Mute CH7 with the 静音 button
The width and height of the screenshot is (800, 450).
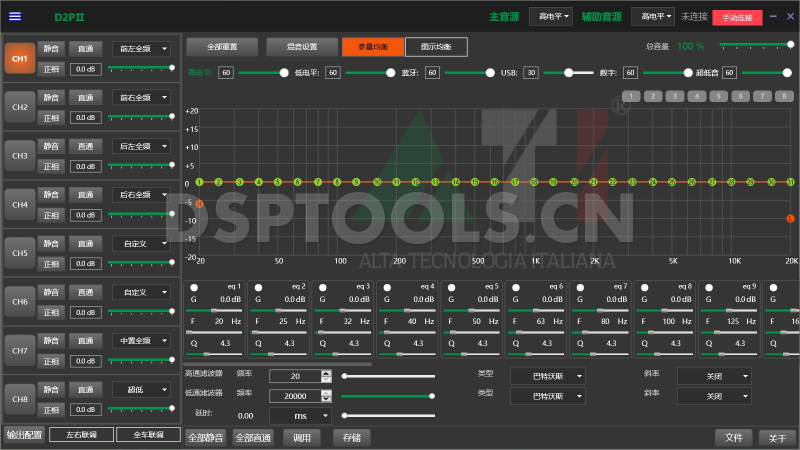(x=51, y=341)
